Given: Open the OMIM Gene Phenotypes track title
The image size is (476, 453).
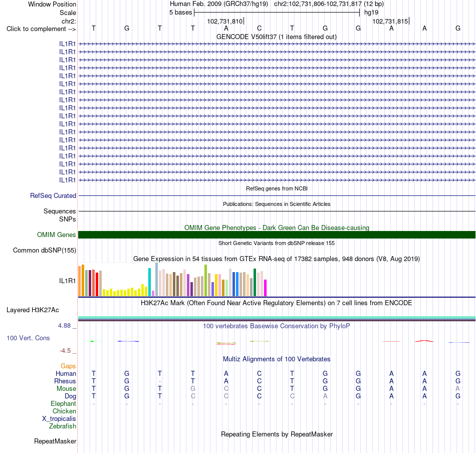Looking at the screenshot, I should pos(277,228).
